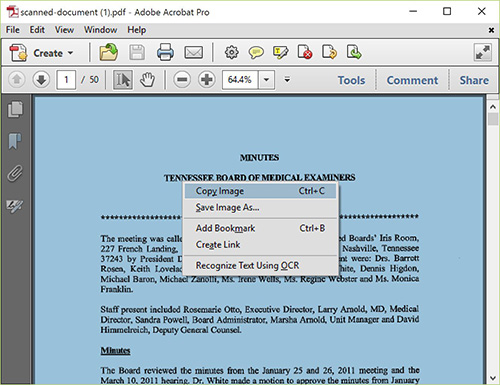Open the gear settings icon
Screen dimensions: 500x385
231,52
